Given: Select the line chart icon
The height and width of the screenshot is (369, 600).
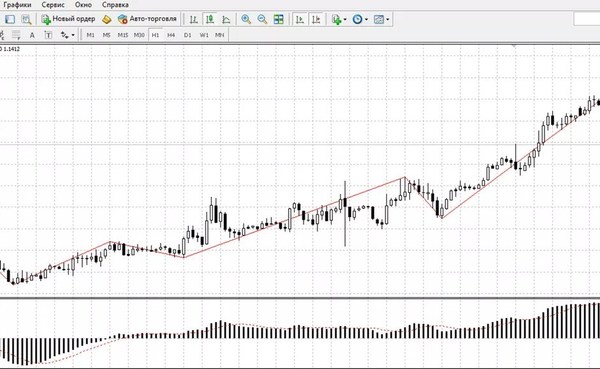Looking at the screenshot, I should 226,19.
